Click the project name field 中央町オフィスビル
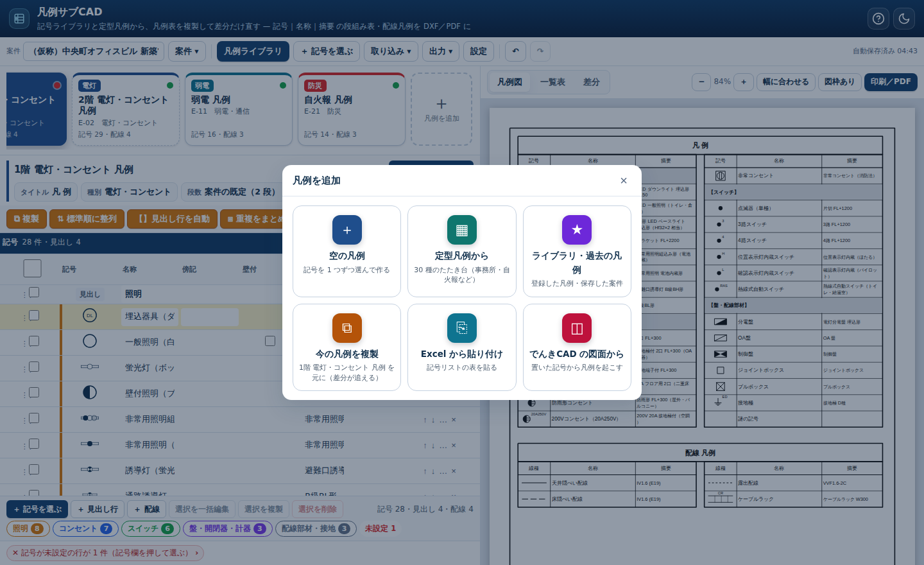 pyautogui.click(x=94, y=51)
